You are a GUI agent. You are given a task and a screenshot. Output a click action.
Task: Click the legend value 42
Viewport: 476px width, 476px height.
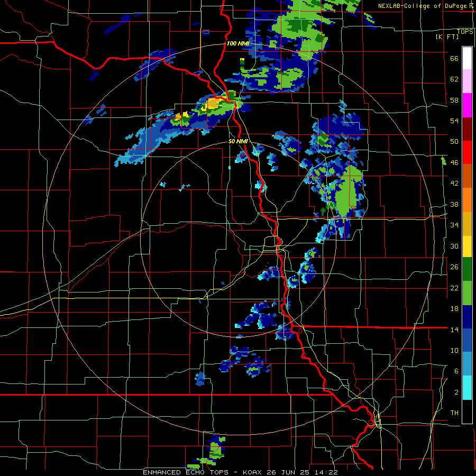(454, 184)
